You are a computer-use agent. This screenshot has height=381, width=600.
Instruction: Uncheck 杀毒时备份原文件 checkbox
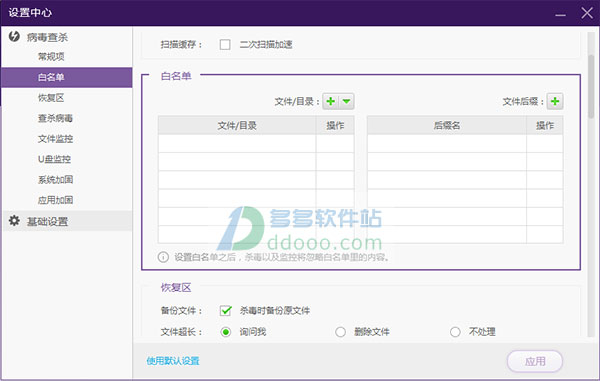(226, 310)
